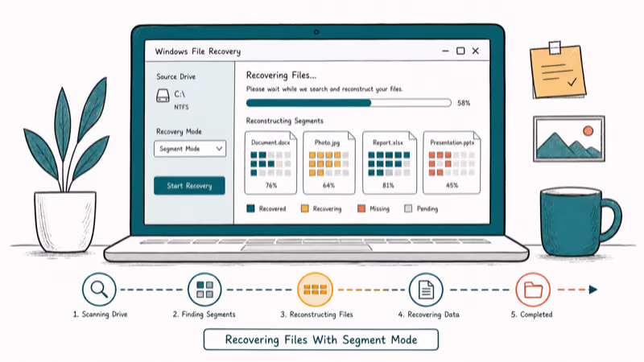
Task: Click the 81% value under Report.xlsx
Action: (x=388, y=186)
